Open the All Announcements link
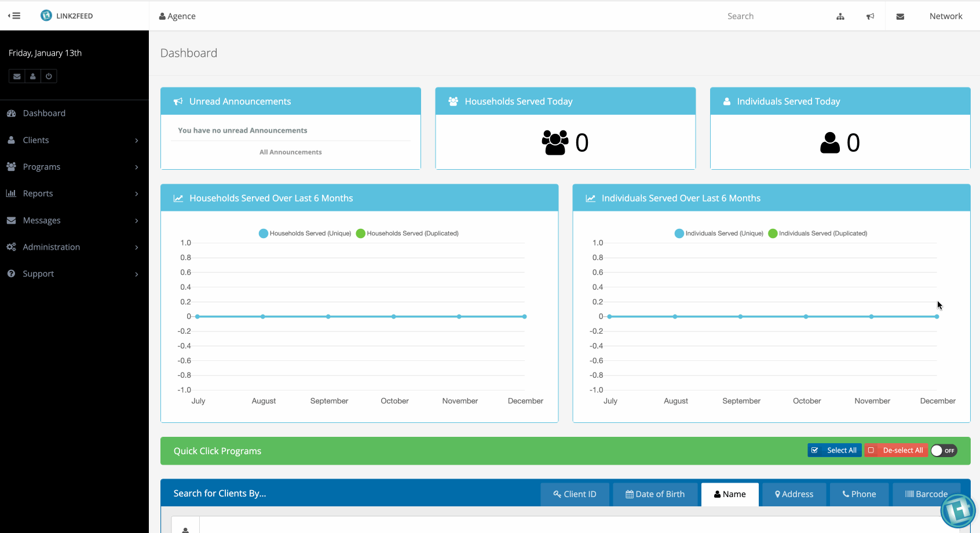 pos(290,152)
